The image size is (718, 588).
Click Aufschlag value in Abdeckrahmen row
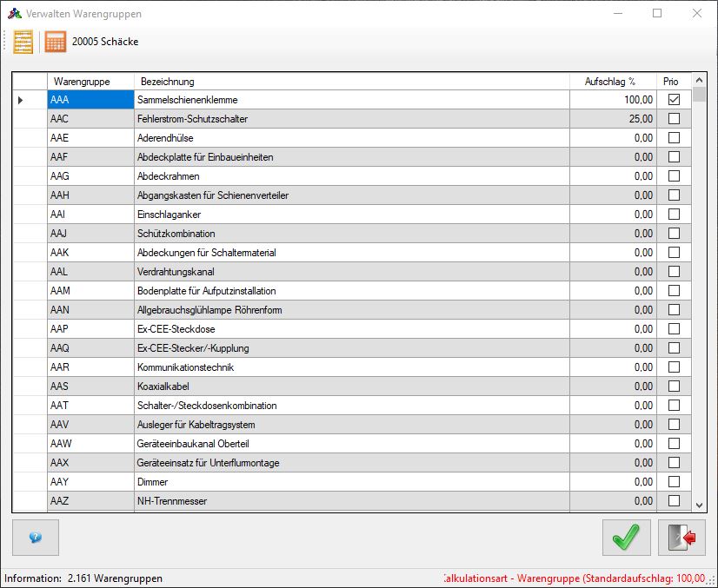click(613, 176)
